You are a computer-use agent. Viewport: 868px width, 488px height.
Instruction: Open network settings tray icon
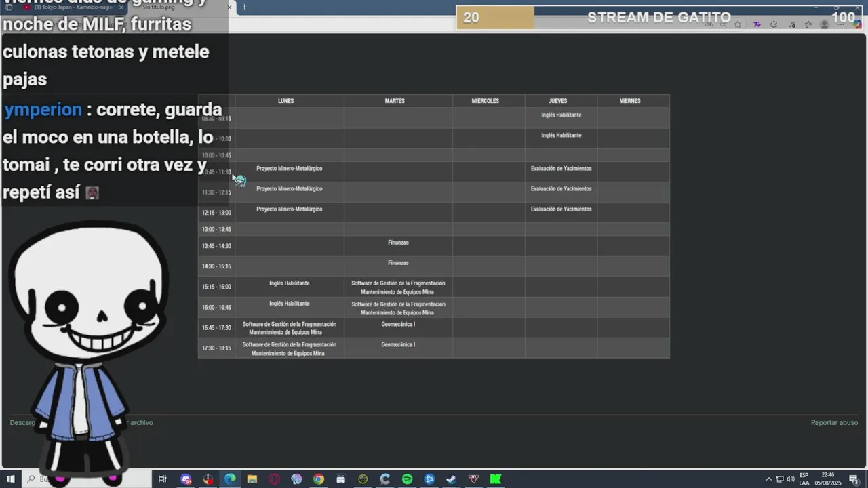780,479
